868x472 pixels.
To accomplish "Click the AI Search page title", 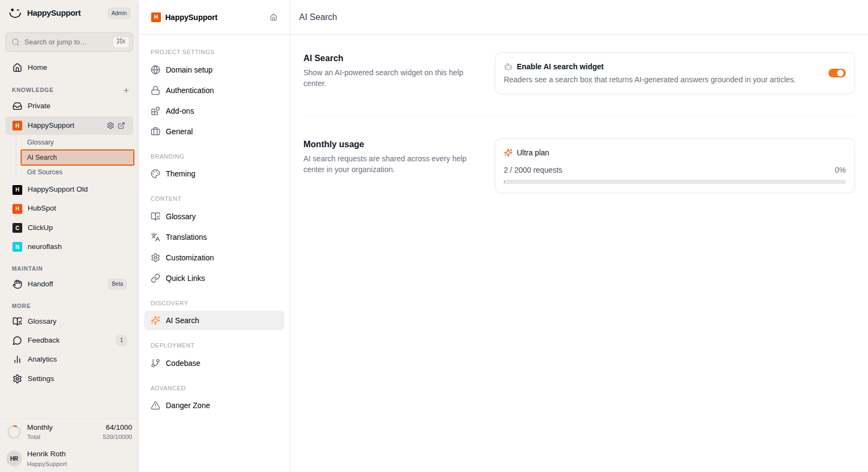I will coord(318,17).
